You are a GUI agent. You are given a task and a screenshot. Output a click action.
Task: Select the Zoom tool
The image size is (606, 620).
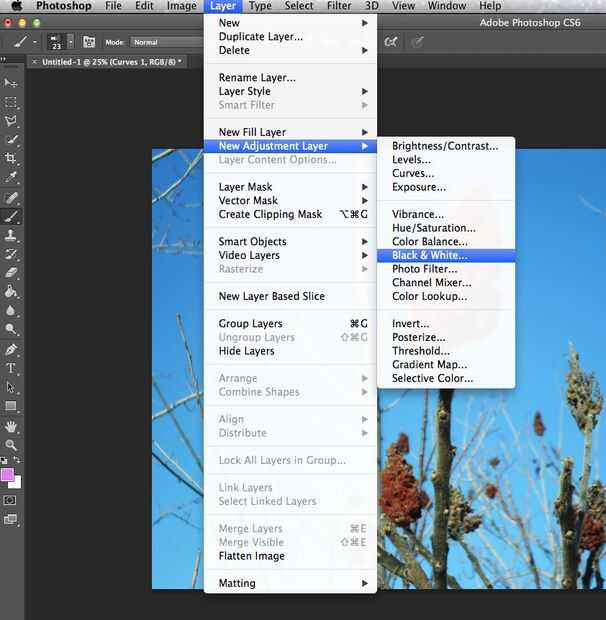[x=10, y=445]
